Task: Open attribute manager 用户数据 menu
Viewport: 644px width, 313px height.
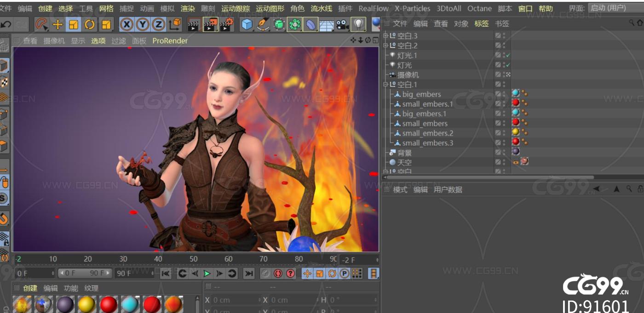Action: point(448,189)
